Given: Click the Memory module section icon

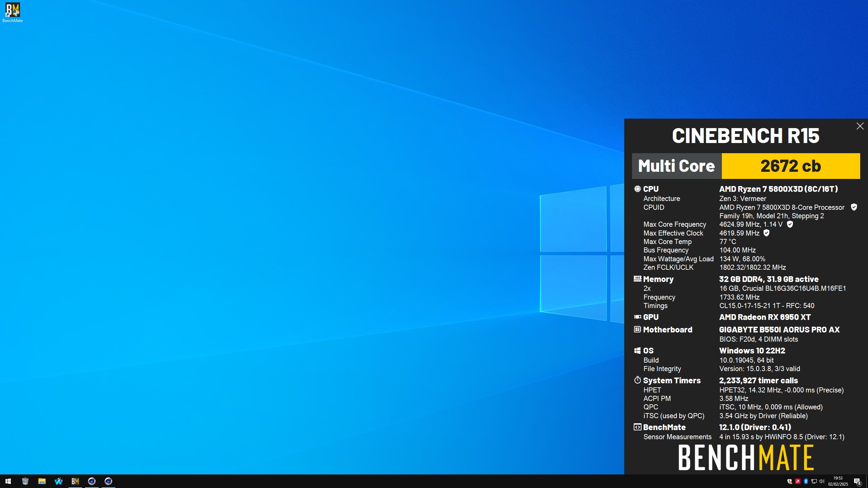Looking at the screenshot, I should coord(637,279).
